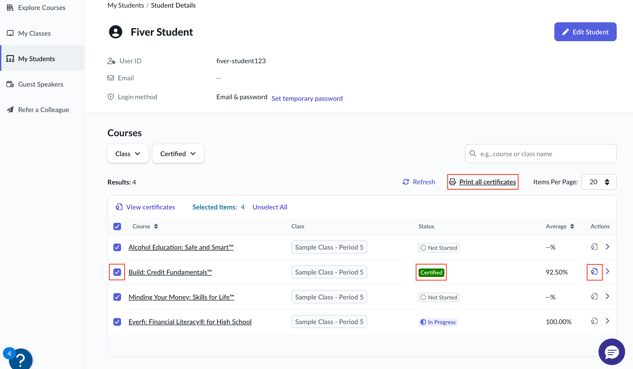The height and width of the screenshot is (369, 633).
Task: Click the Edit Student button
Action: (x=585, y=31)
